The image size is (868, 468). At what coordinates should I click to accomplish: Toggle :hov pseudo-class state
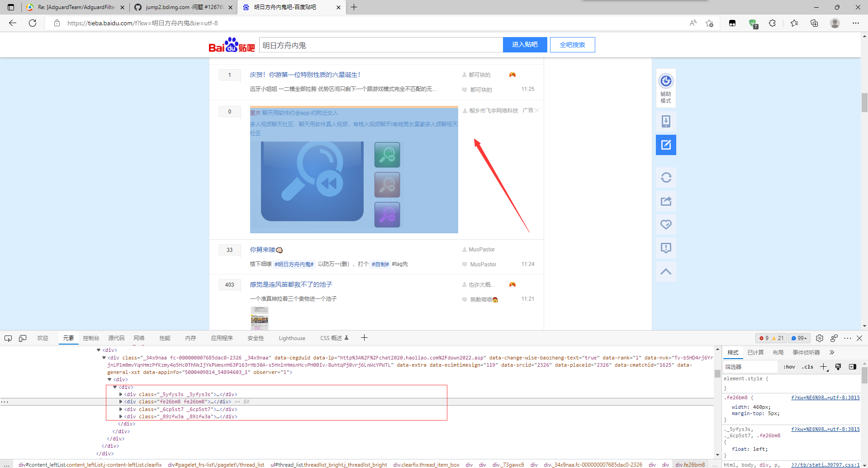pos(789,367)
